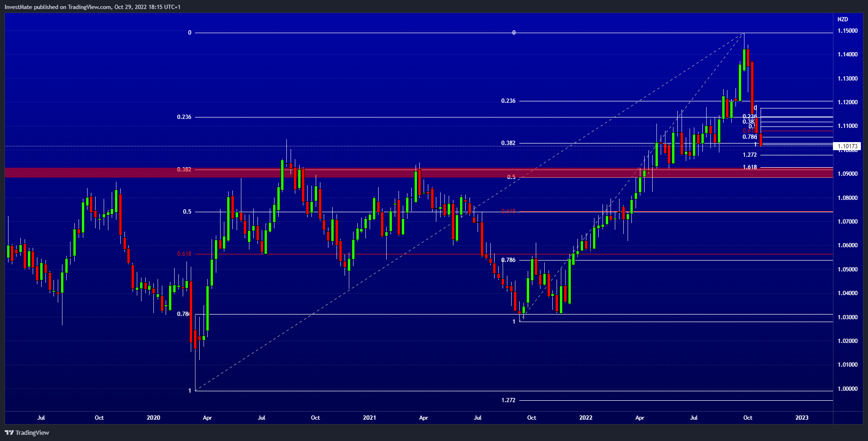Click the 1.00000 price axis label
The width and height of the screenshot is (868, 441).
848,389
